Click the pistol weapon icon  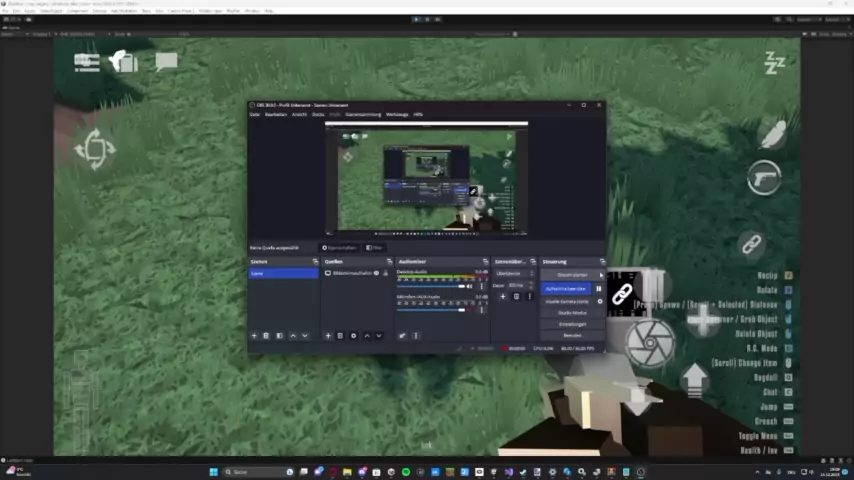(x=765, y=177)
